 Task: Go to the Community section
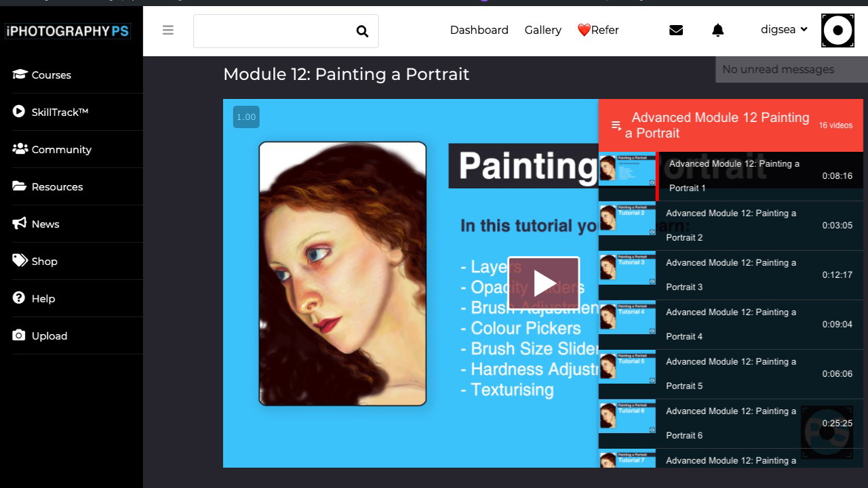coord(61,149)
